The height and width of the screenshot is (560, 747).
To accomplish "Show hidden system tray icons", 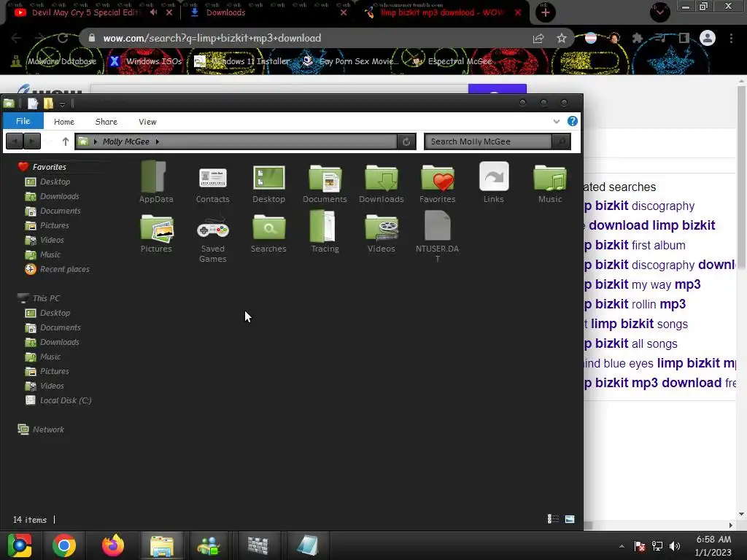I will [x=622, y=546].
